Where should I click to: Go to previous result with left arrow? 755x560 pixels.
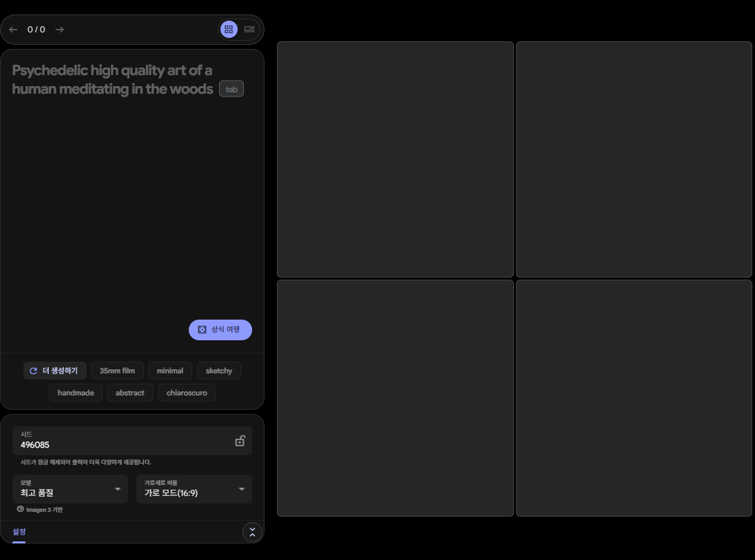pyautogui.click(x=14, y=30)
